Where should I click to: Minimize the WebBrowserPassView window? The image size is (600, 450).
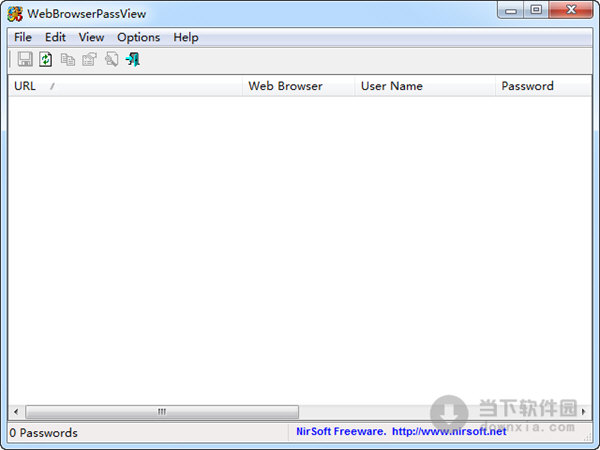[510, 10]
